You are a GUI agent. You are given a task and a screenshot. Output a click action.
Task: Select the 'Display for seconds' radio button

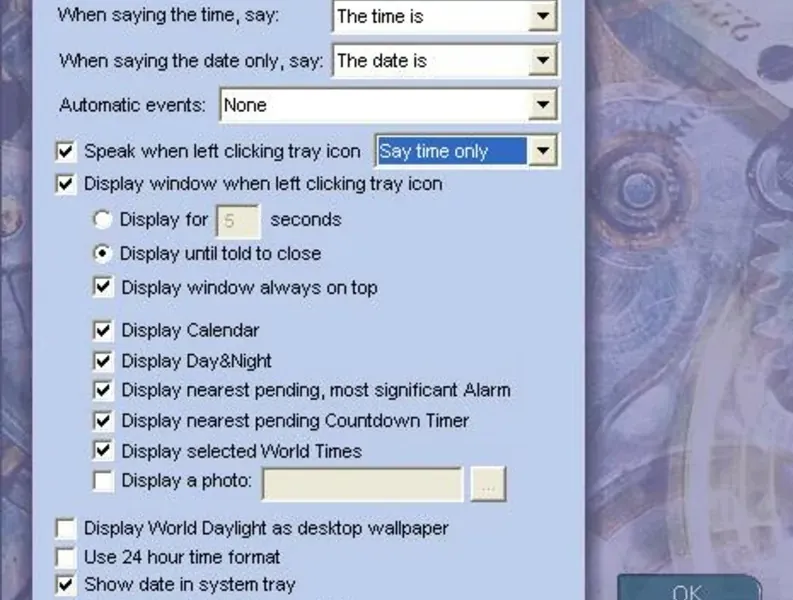pos(103,220)
